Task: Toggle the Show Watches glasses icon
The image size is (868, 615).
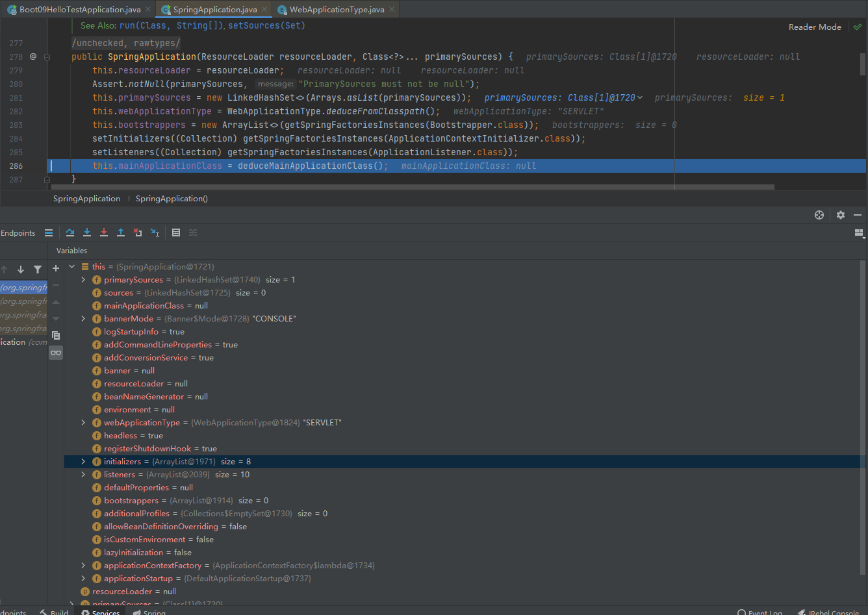Action: click(56, 353)
